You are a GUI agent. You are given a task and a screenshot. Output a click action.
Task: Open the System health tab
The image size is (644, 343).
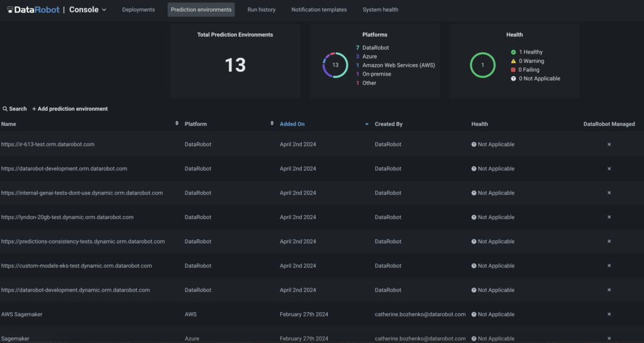click(380, 10)
